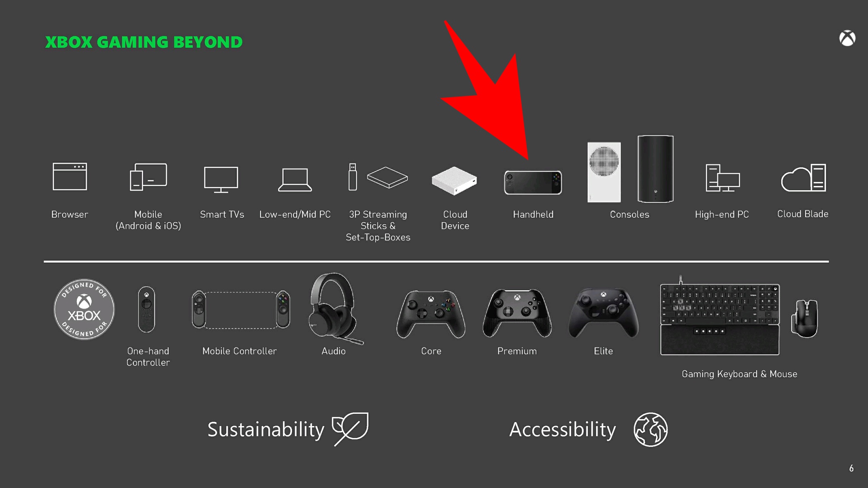Screen dimensions: 868x488
Task: Select the Cloud Device icon
Action: pos(454,182)
